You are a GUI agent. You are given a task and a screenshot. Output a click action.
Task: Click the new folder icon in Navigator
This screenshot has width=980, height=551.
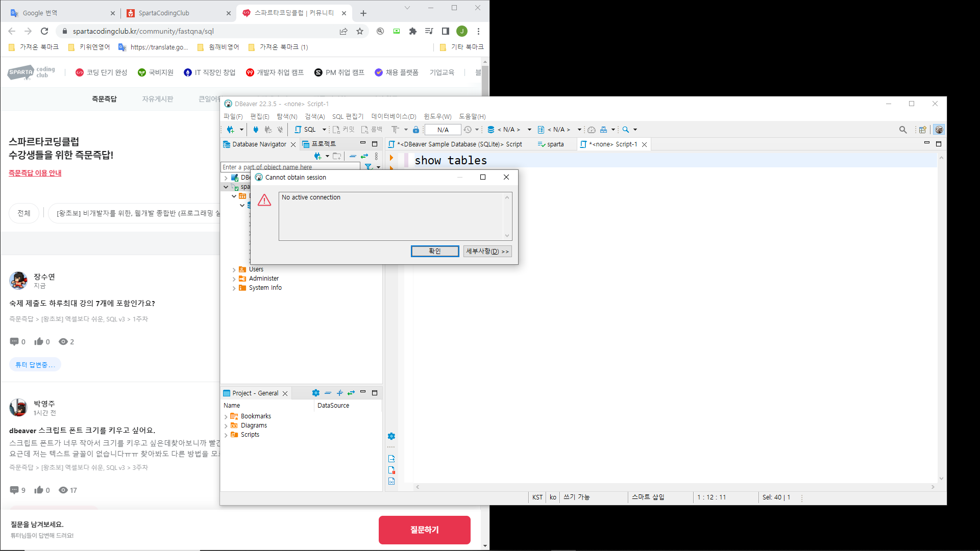pyautogui.click(x=337, y=156)
